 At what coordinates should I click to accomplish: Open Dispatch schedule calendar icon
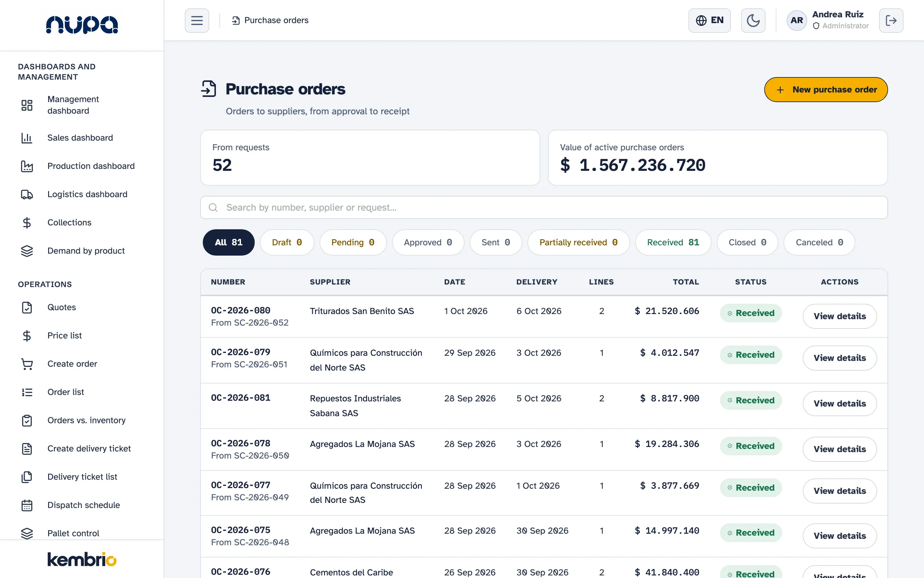(x=27, y=505)
